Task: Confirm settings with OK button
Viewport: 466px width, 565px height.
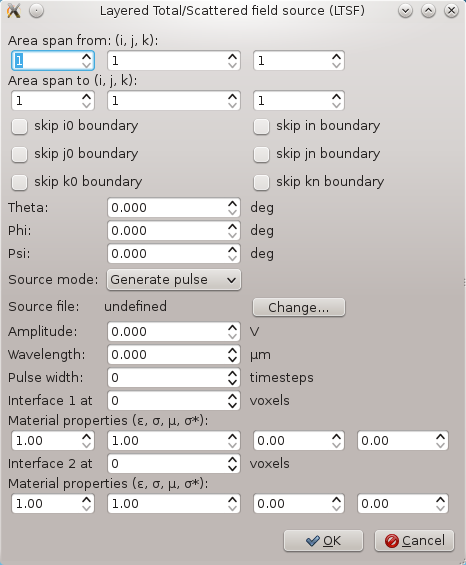Action: coord(323,540)
